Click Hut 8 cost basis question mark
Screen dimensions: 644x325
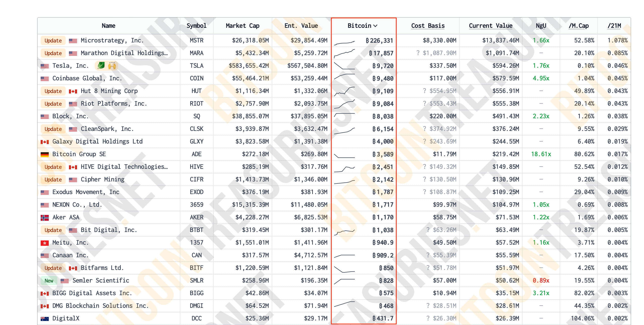425,91
